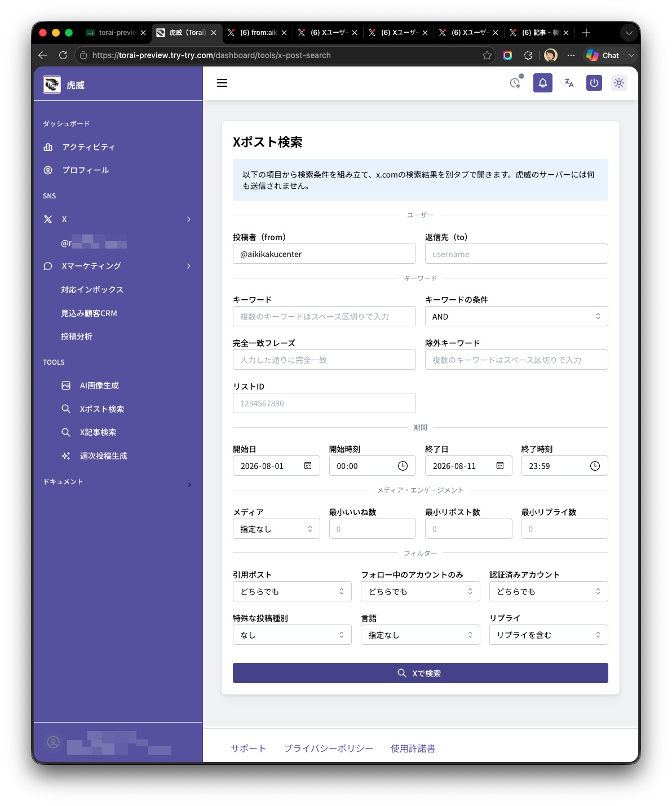The height and width of the screenshot is (806, 672).
Task: Click the colorful ring extension icon
Action: [507, 55]
